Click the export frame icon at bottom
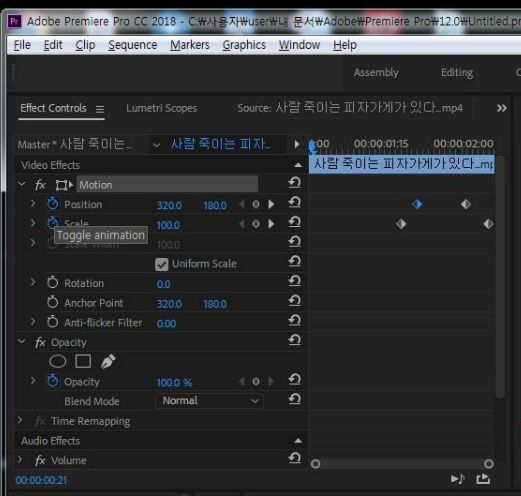 (483, 479)
